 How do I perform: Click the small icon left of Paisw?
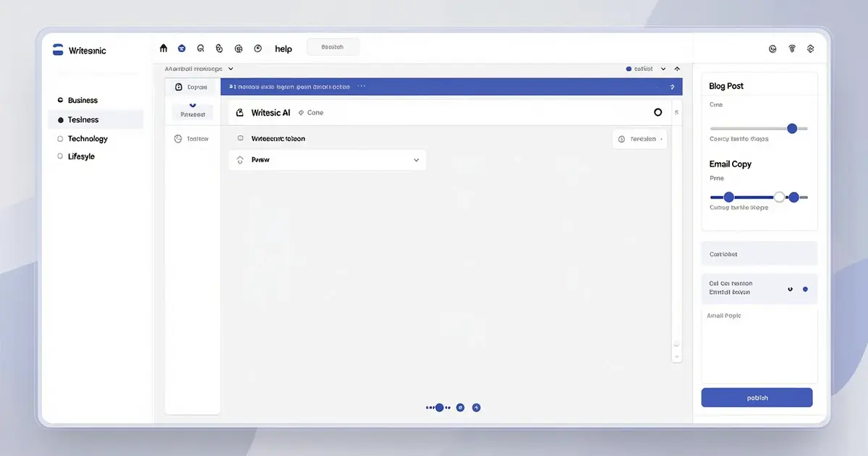(x=241, y=160)
